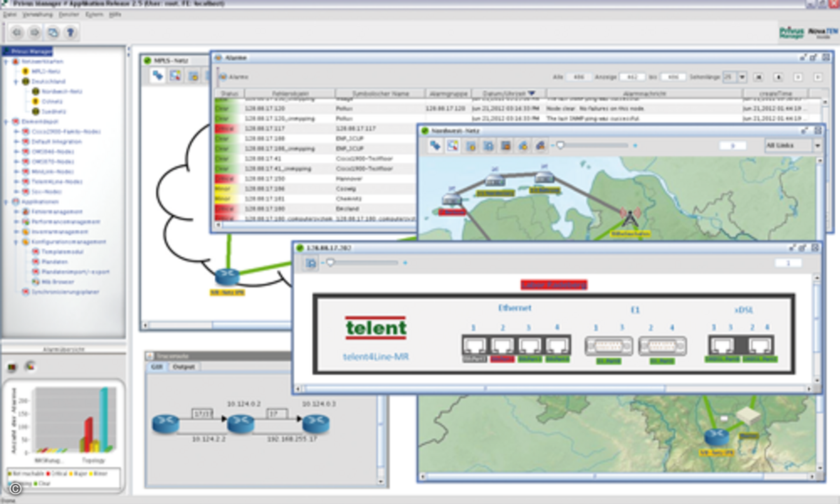Go to last page in Alarme
840x504 pixels.
817,77
